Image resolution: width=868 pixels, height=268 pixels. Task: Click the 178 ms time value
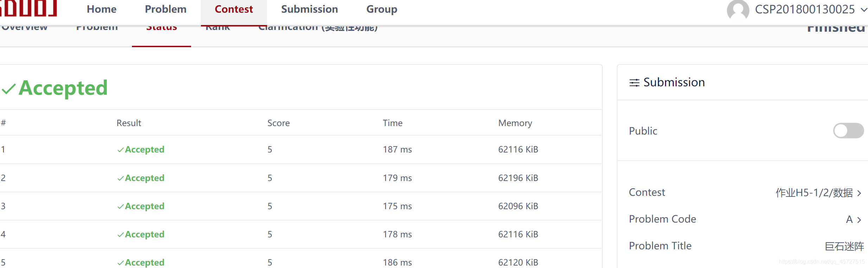pyautogui.click(x=397, y=234)
